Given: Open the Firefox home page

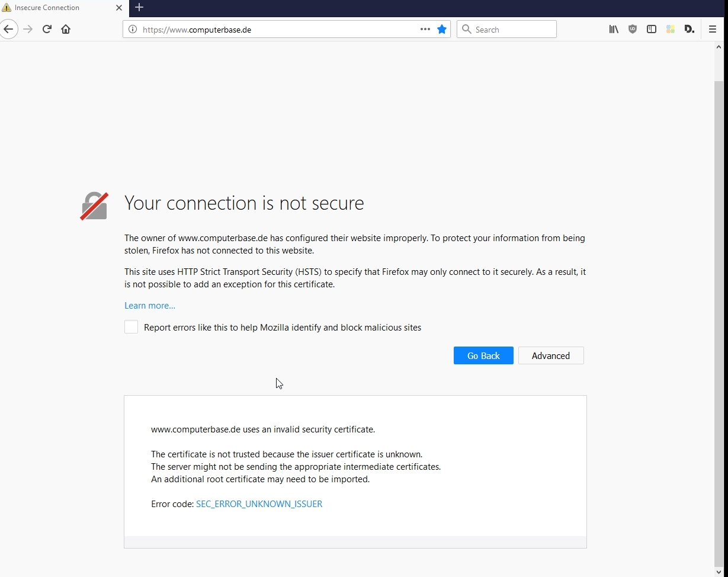Looking at the screenshot, I should [x=66, y=29].
